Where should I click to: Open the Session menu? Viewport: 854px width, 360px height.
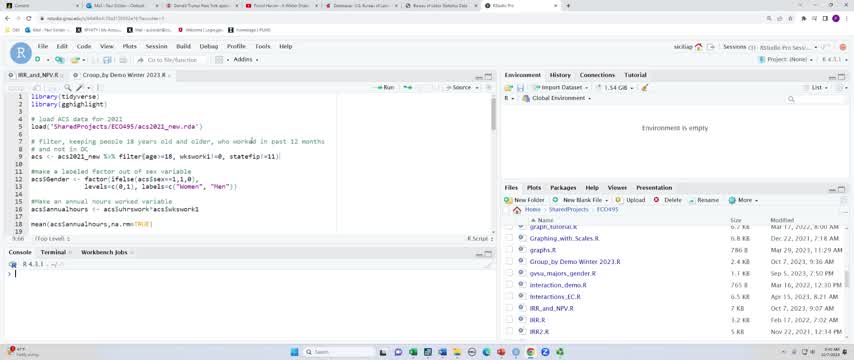[x=156, y=47]
